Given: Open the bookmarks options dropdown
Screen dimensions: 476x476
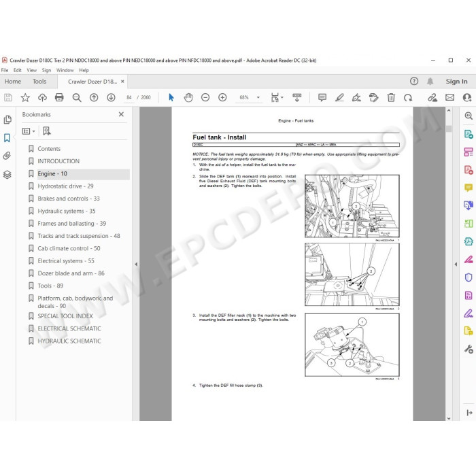Looking at the screenshot, I should click(x=29, y=131).
